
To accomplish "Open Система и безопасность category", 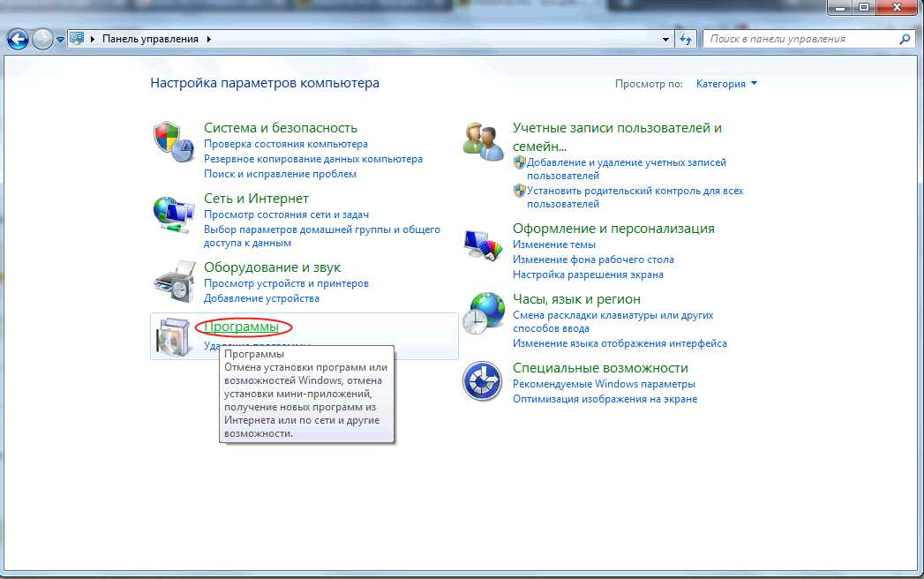I will tap(281, 128).
